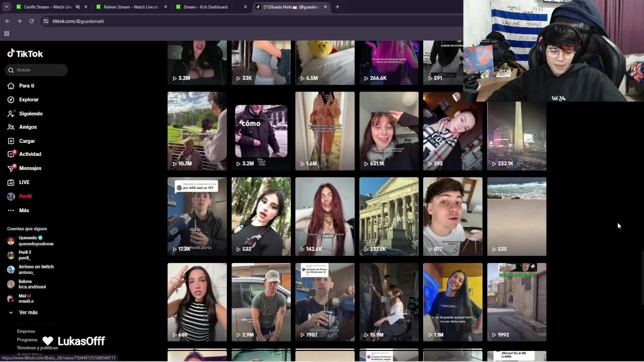Open the beach video with 535 views
This screenshot has height=362, width=644.
(517, 216)
